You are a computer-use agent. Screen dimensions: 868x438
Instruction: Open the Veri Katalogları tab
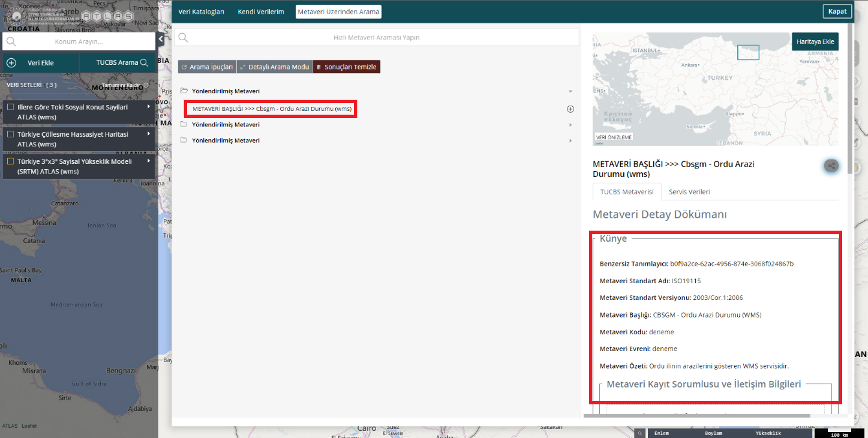[x=201, y=12]
